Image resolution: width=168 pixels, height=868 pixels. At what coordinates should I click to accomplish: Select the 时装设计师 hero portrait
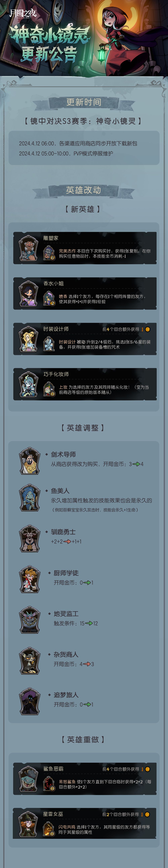(29, 339)
